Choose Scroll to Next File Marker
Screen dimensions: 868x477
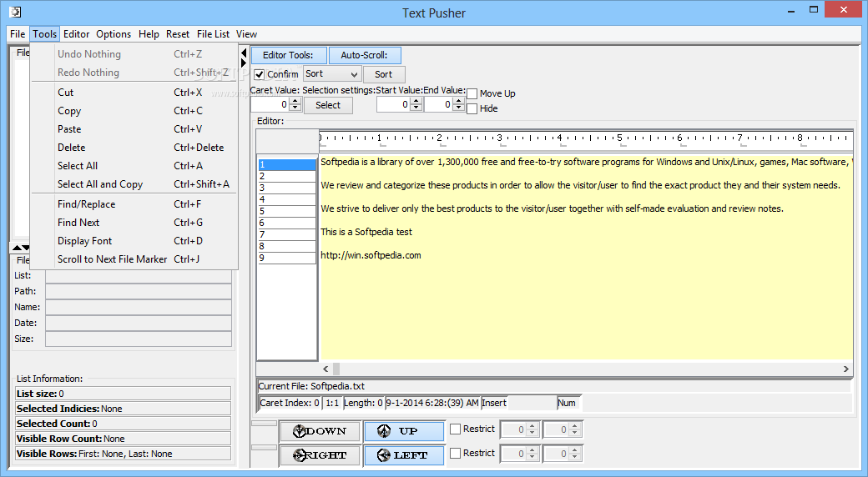tap(134, 259)
